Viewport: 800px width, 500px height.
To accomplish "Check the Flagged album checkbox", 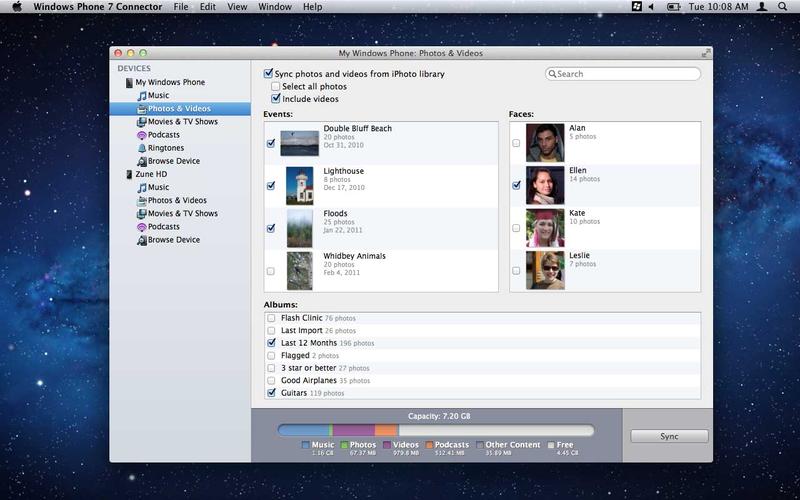I will [x=271, y=356].
